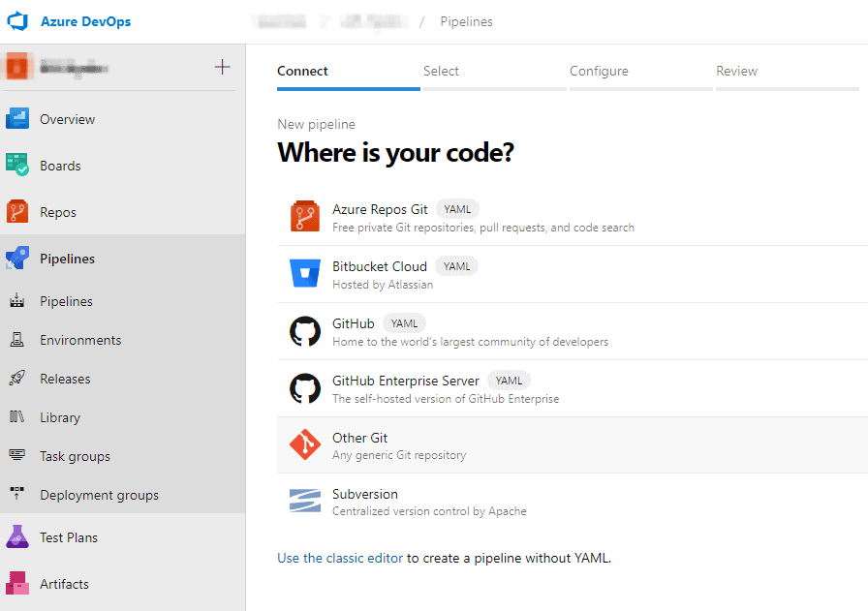Open the Overview section
The image size is (868, 611).
tap(67, 119)
